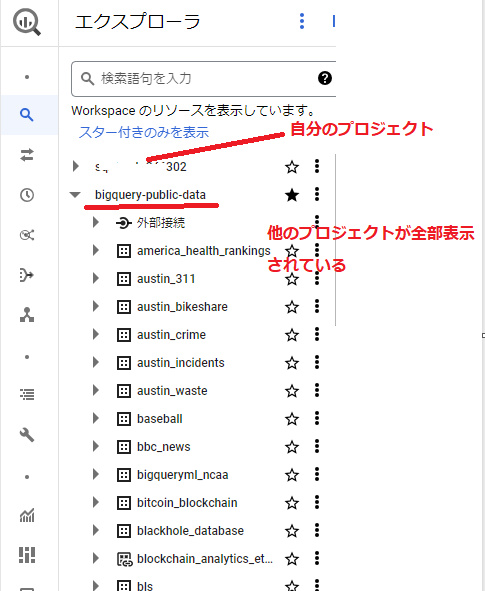This screenshot has height=591, width=485.
Task: Open more actions for austin_incidents
Action: tap(317, 362)
